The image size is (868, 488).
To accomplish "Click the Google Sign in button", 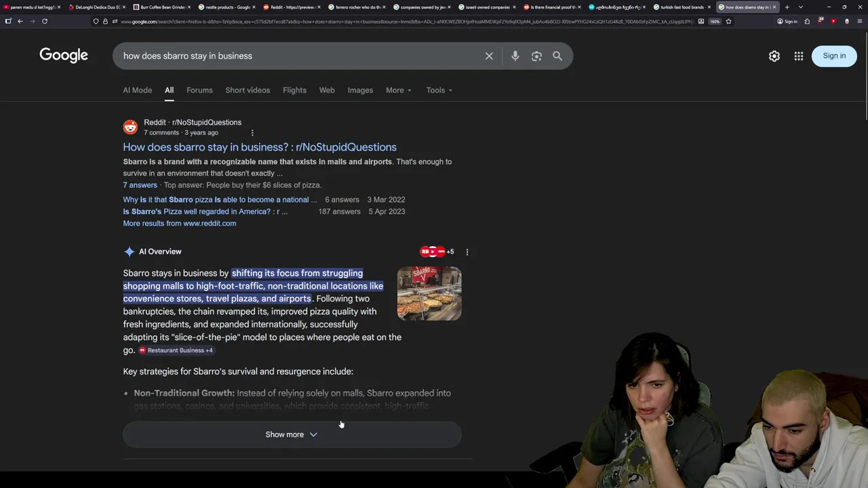I will tap(834, 56).
